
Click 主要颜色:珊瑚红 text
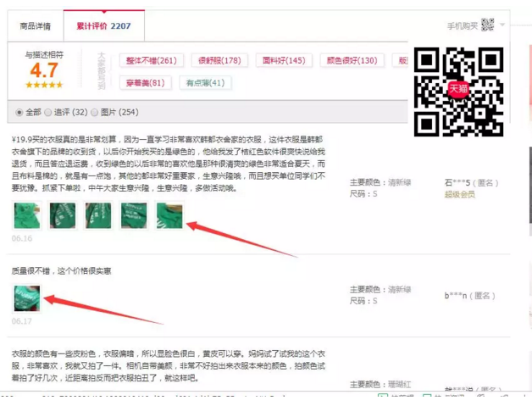[380, 385]
